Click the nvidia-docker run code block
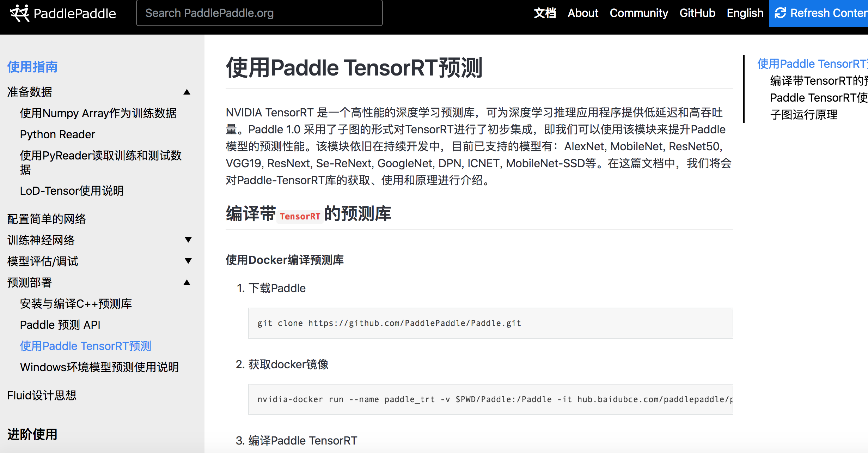The height and width of the screenshot is (453, 868). coord(490,399)
